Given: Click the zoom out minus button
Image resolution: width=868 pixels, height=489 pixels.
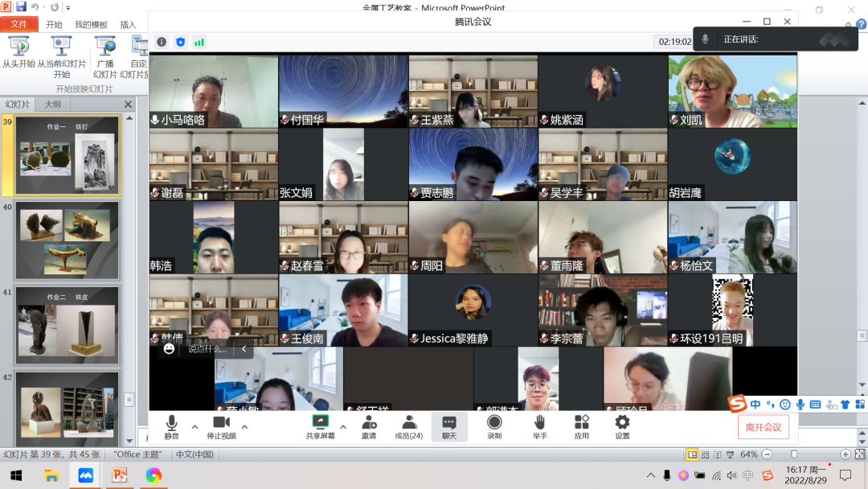Looking at the screenshot, I should pyautogui.click(x=767, y=454).
